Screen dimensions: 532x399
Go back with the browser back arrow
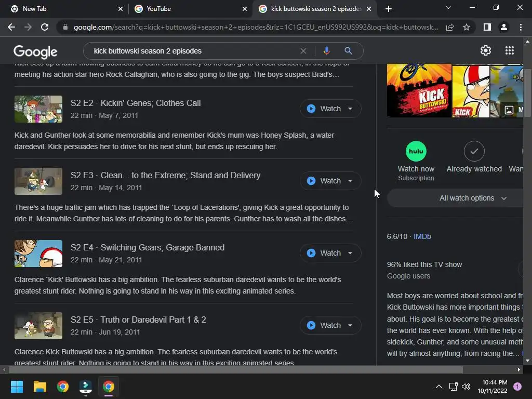[x=11, y=27]
